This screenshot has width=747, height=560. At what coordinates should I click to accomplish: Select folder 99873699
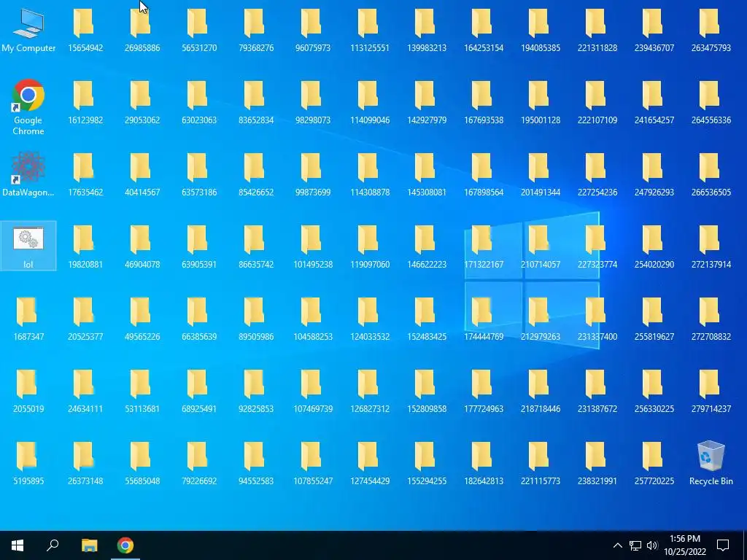click(x=313, y=174)
